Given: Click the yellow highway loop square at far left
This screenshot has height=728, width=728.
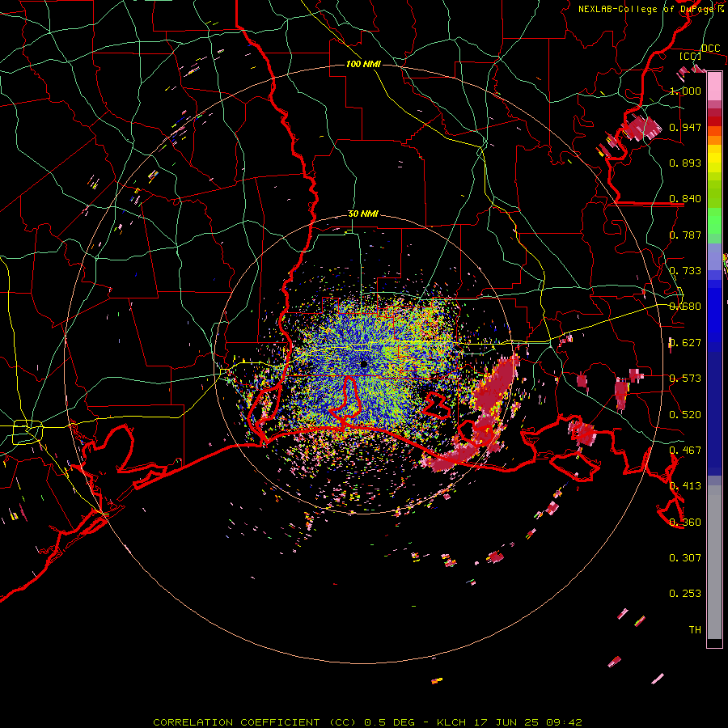Looking at the screenshot, I should (x=27, y=432).
